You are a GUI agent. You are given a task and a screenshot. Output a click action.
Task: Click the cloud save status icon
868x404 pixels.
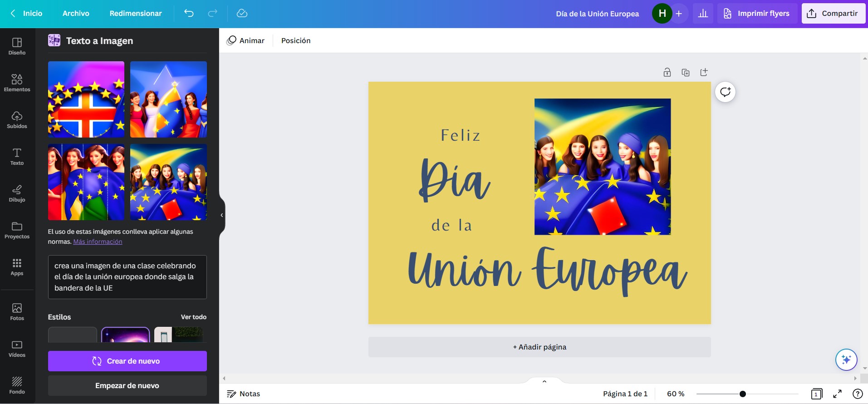click(242, 13)
